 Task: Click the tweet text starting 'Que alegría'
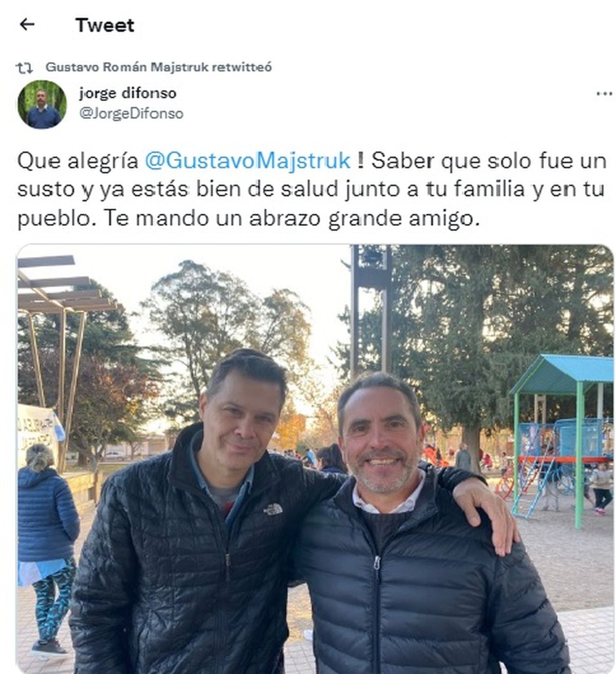click(312, 189)
